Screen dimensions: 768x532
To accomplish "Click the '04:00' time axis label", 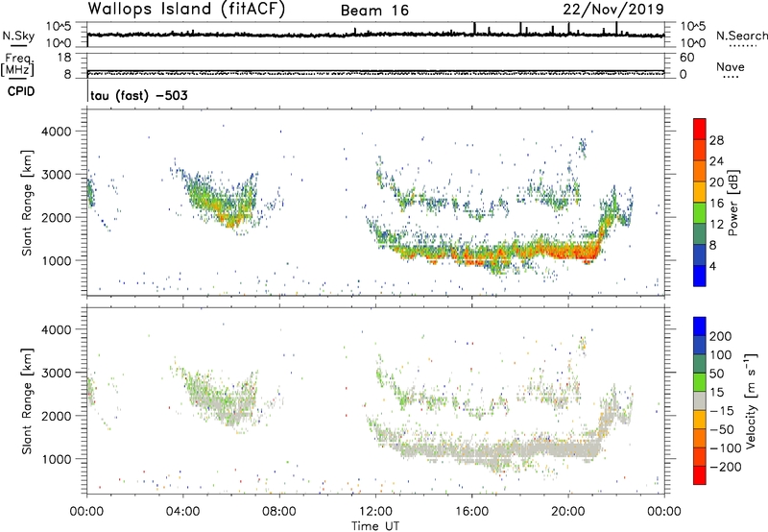I will tap(182, 512).
